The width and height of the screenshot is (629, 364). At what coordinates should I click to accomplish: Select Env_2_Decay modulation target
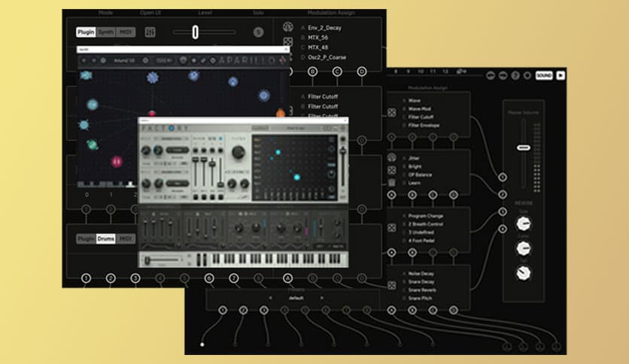[324, 28]
